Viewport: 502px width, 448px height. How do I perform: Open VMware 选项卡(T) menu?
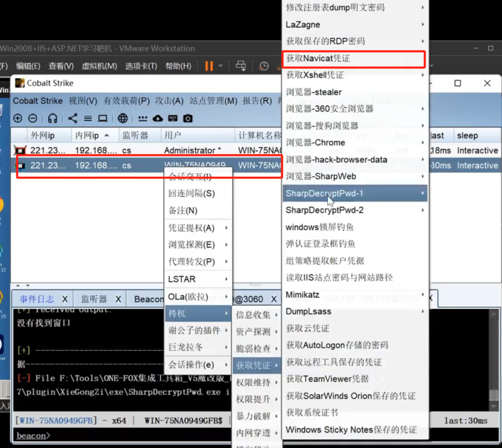click(x=141, y=66)
